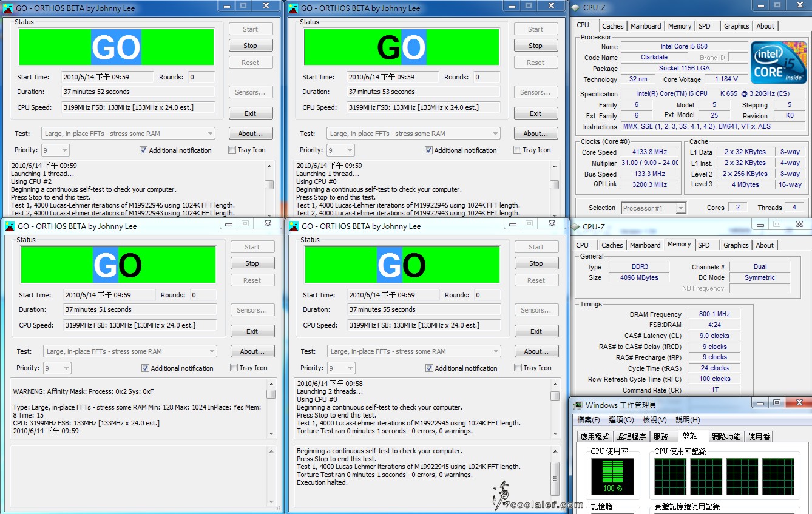Open the 檢視(V) menu in Task Manager
812x514 pixels.
(x=654, y=420)
